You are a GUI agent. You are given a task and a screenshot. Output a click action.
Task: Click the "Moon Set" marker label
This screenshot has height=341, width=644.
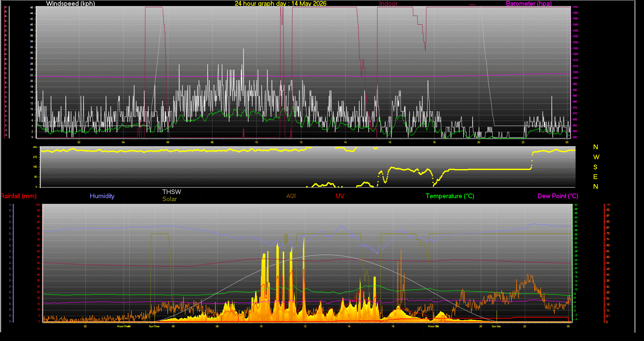coord(433,326)
